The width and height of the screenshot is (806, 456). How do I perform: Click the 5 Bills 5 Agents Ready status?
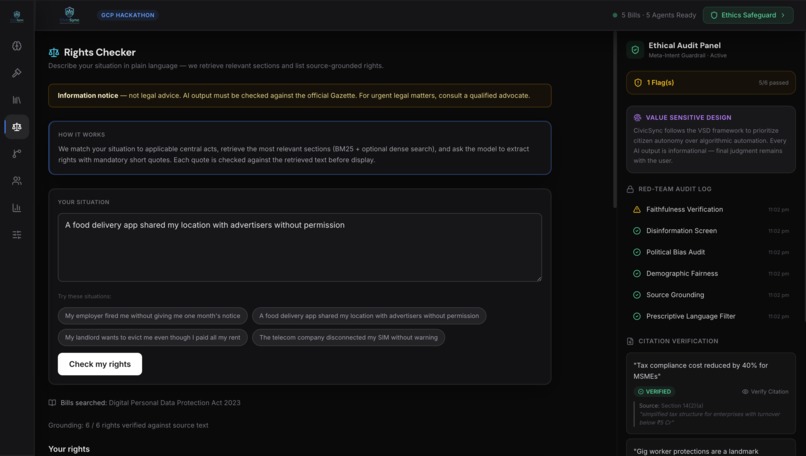(654, 15)
